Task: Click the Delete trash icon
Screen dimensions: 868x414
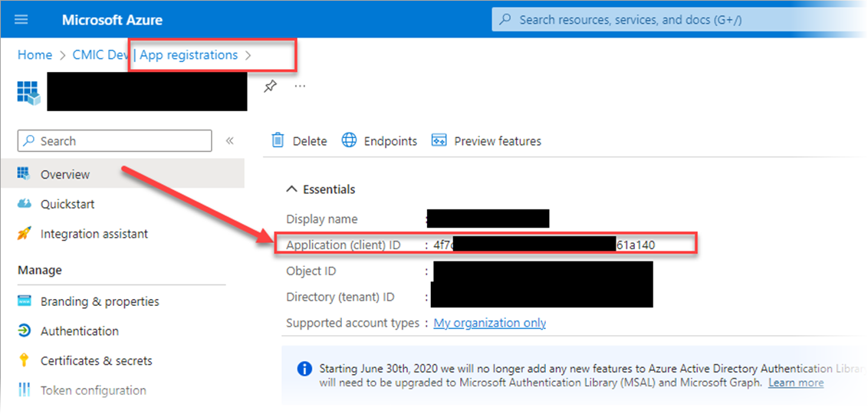Action: click(278, 140)
